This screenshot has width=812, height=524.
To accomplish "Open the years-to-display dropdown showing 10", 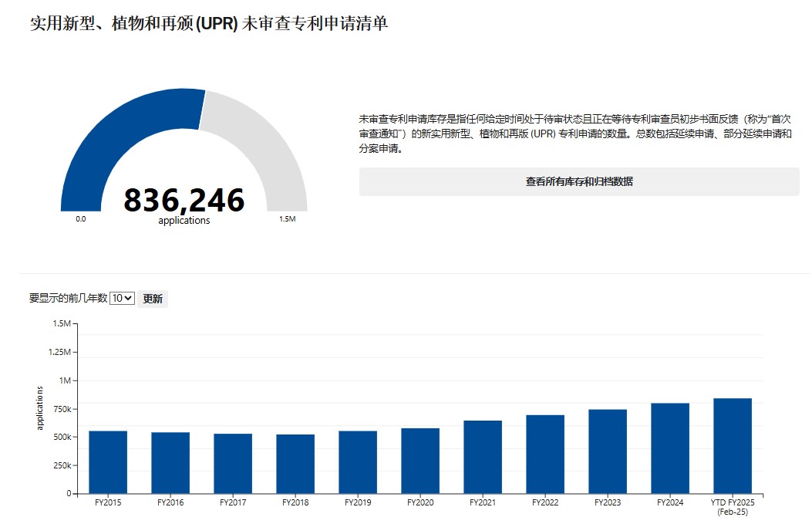I will [122, 299].
